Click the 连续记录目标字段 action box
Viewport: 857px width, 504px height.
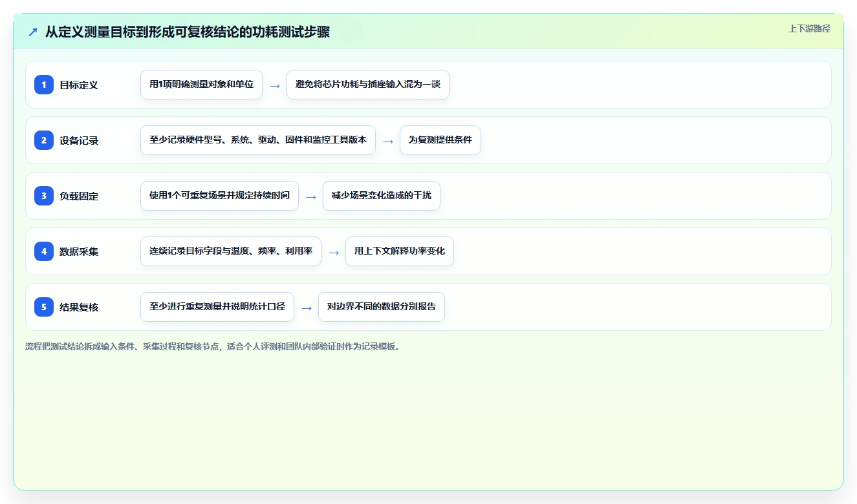(x=231, y=251)
